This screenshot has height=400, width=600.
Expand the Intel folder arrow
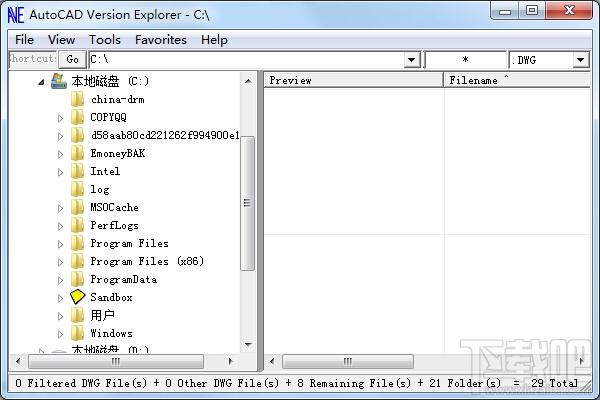(x=60, y=172)
